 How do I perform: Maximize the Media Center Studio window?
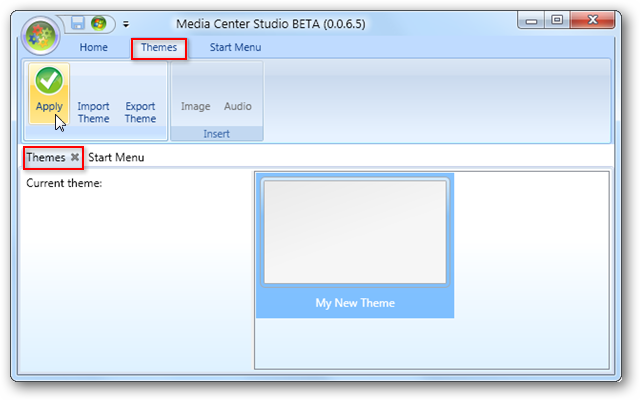557,20
